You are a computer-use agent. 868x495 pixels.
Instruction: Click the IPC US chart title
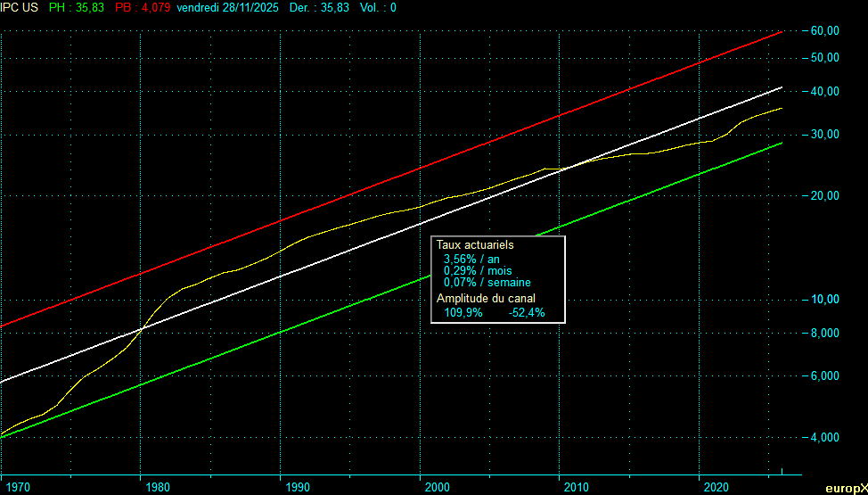pyautogui.click(x=18, y=7)
